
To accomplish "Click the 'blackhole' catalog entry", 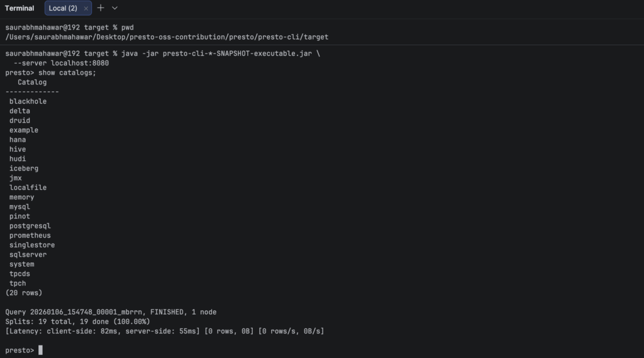I will click(28, 101).
